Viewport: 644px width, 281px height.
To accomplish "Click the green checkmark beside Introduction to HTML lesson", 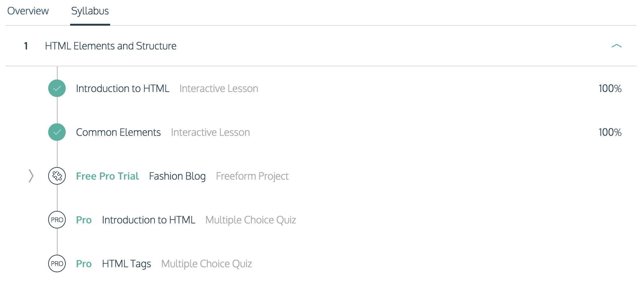I will tap(57, 88).
